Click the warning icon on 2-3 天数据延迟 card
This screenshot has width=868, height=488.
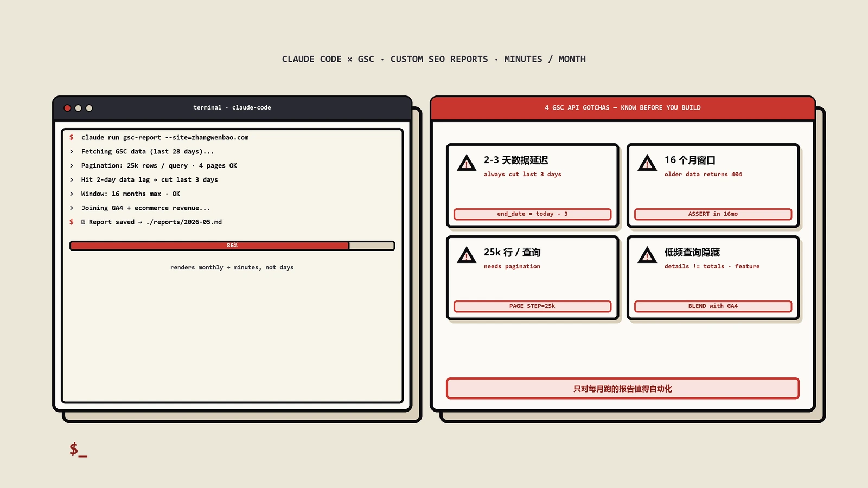click(467, 163)
